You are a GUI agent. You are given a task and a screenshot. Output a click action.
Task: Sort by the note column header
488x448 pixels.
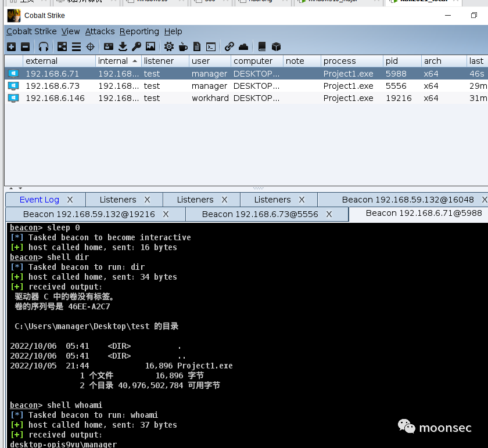pos(302,61)
